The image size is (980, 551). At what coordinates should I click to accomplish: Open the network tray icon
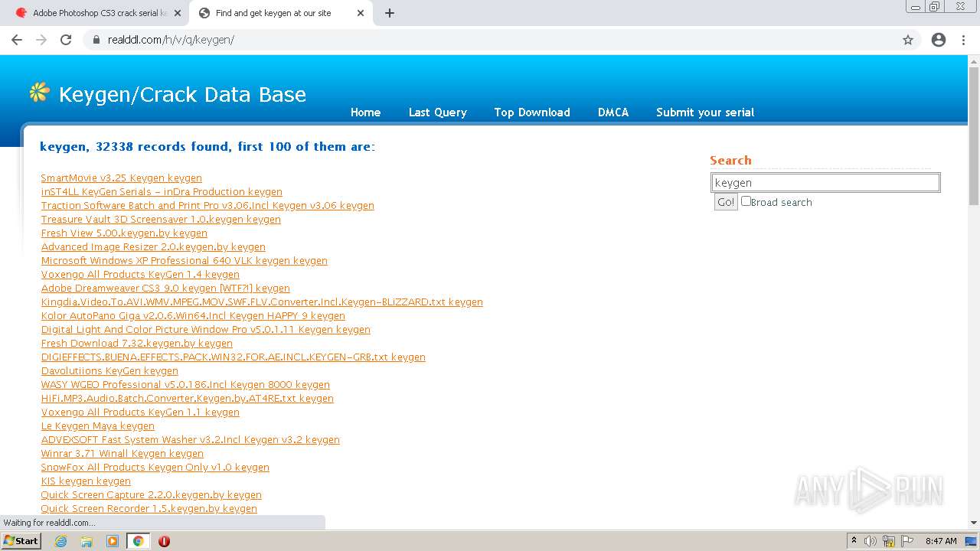coord(889,541)
